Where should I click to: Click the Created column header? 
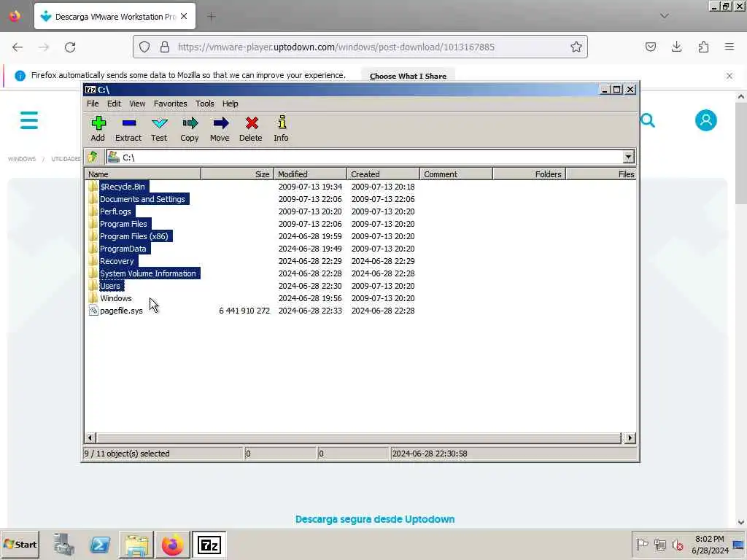383,174
